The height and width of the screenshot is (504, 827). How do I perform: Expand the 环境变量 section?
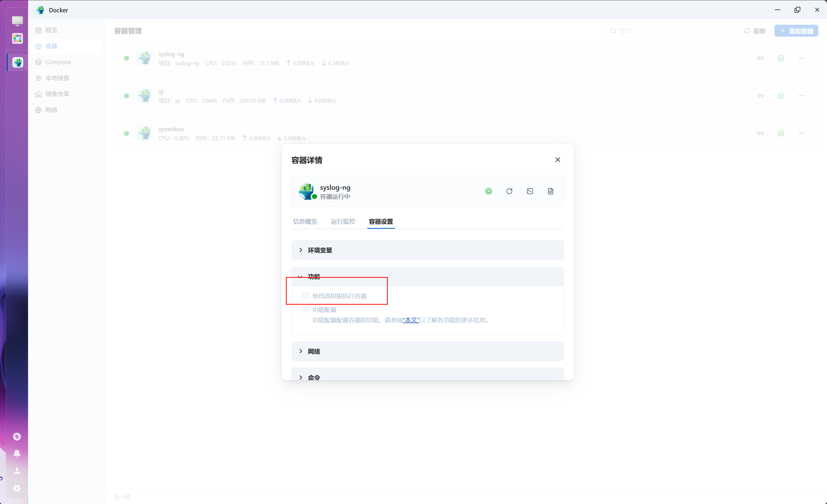click(x=320, y=250)
